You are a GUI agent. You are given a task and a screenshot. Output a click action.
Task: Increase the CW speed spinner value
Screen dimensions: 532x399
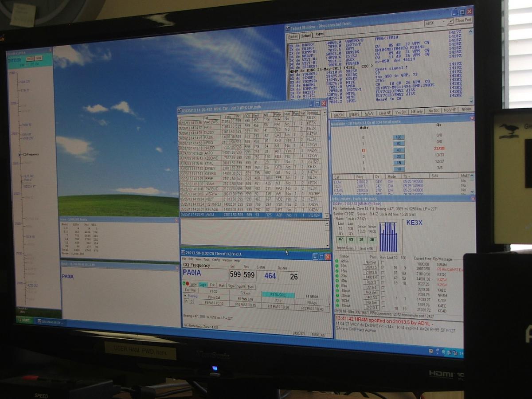pyautogui.click(x=192, y=300)
